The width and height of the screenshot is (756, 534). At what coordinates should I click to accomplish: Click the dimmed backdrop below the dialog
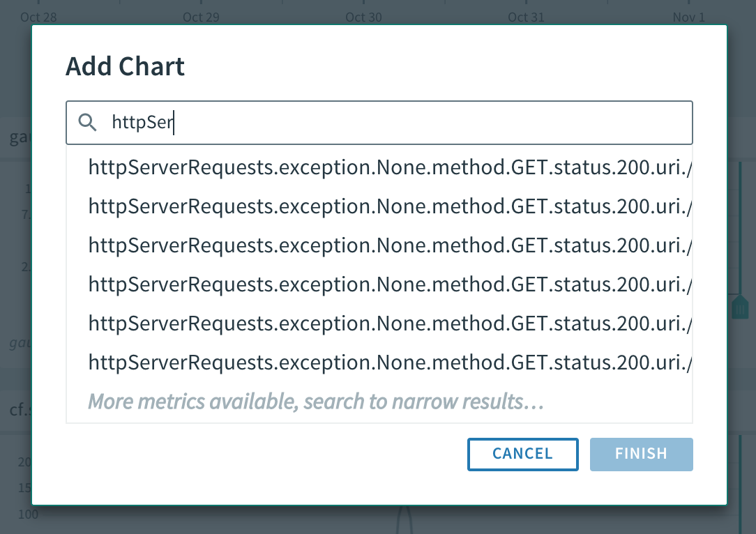coord(377,520)
